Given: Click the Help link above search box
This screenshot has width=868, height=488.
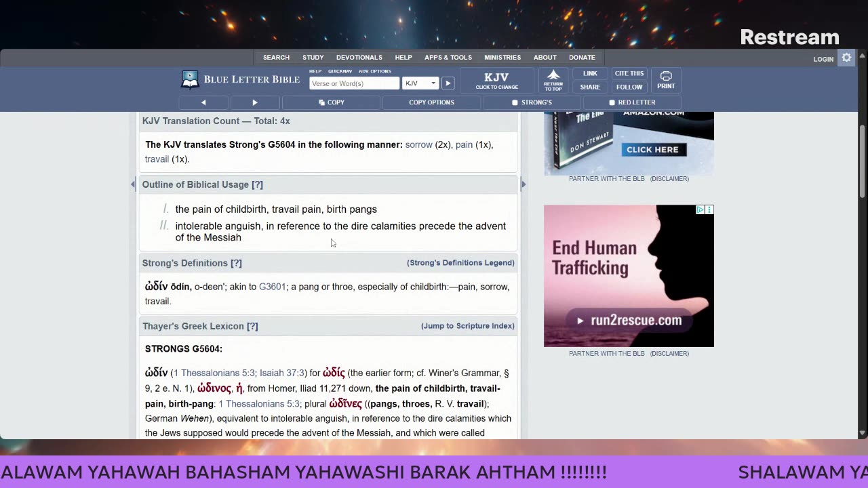Looking at the screenshot, I should coord(315,71).
